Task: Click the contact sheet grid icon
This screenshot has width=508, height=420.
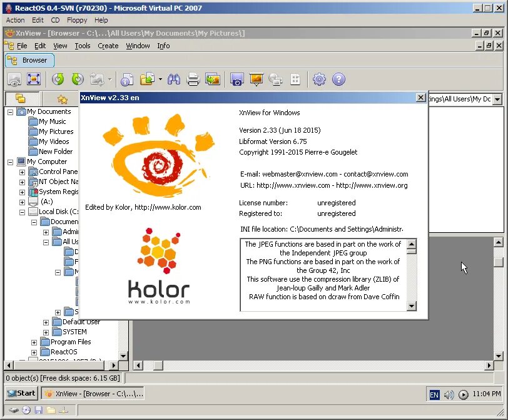Action: pyautogui.click(x=295, y=79)
